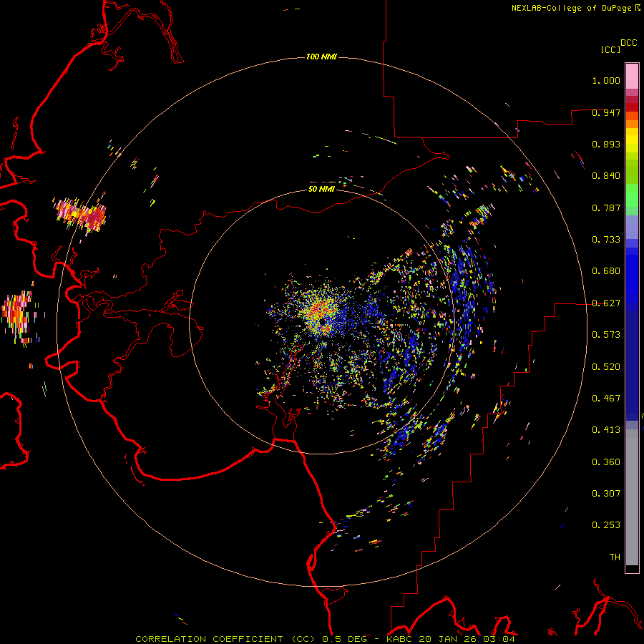Select the 0.413 scale value
This screenshot has width=644, height=644.
point(606,430)
